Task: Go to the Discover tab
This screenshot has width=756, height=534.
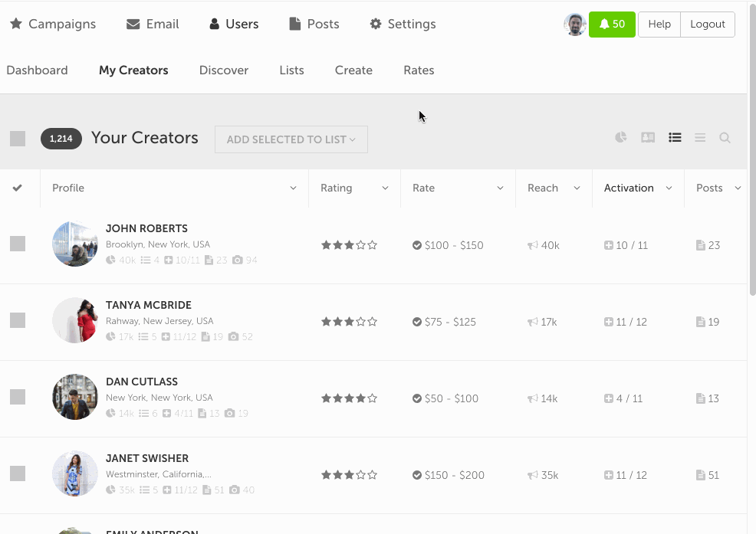Action: click(224, 70)
